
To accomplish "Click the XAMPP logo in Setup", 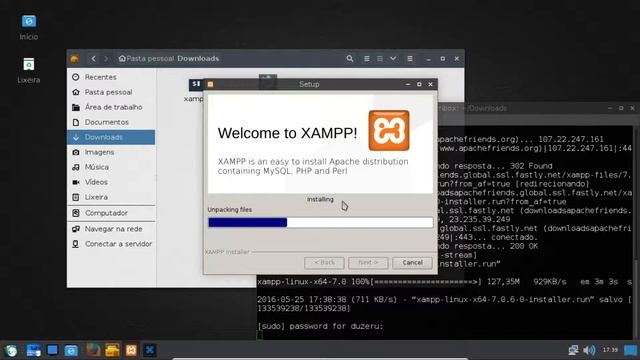I will 389,130.
